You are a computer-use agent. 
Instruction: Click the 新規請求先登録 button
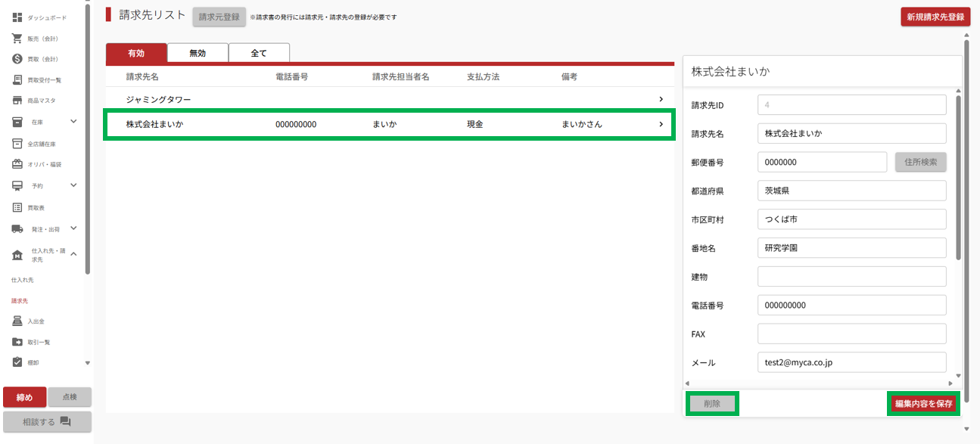point(935,17)
